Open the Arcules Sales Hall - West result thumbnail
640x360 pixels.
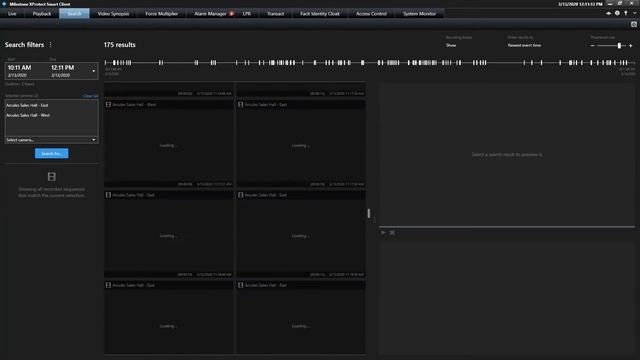(169, 145)
